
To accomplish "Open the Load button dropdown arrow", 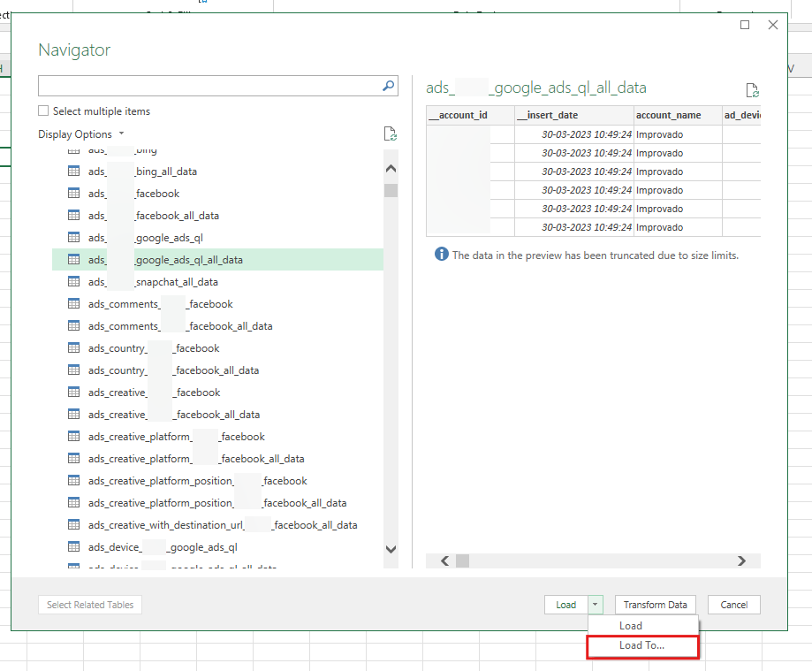I will (x=596, y=605).
